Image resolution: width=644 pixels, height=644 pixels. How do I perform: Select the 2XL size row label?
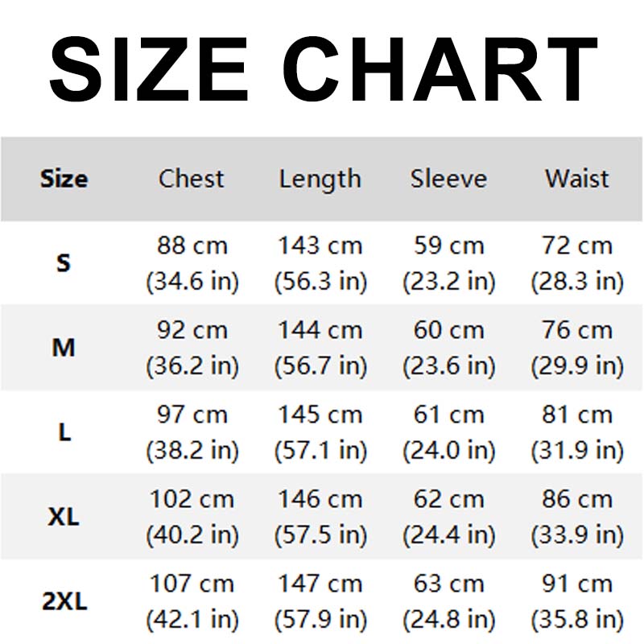coord(64,601)
